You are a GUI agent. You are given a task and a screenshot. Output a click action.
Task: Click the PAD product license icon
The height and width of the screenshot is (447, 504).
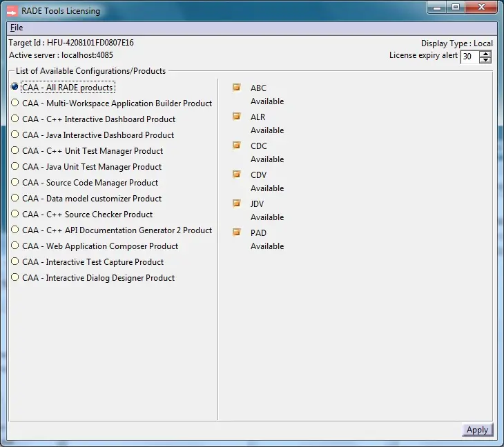point(237,232)
